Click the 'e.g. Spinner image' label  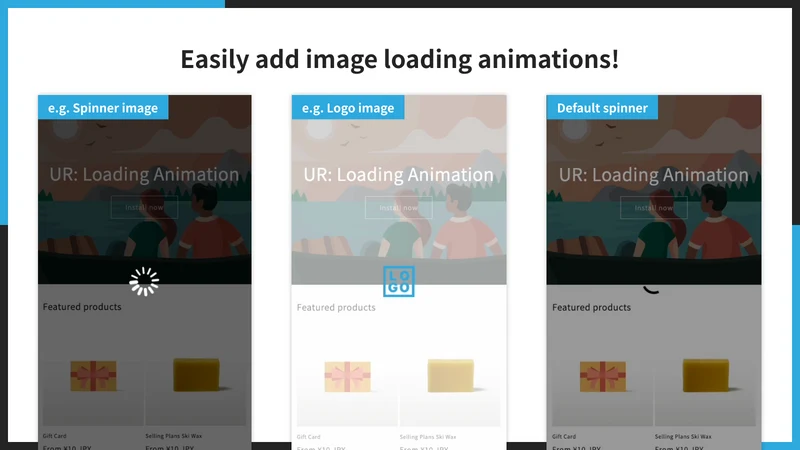pos(103,108)
